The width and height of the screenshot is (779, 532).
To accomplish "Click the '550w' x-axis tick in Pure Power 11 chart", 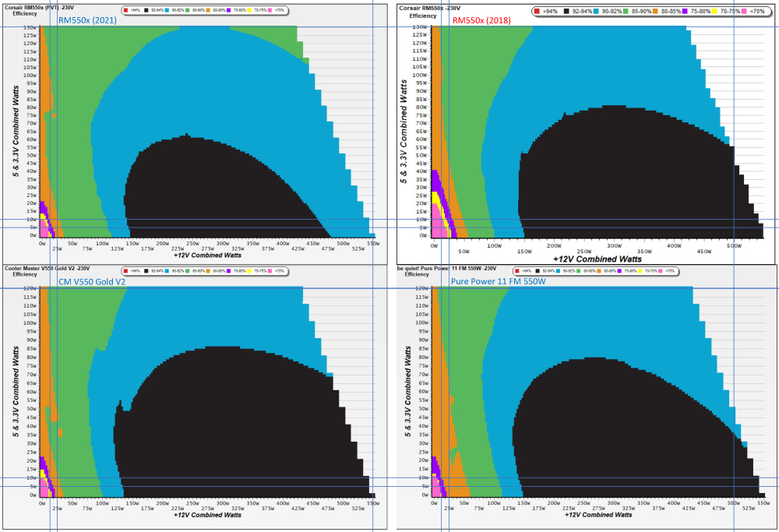I will (x=763, y=502).
